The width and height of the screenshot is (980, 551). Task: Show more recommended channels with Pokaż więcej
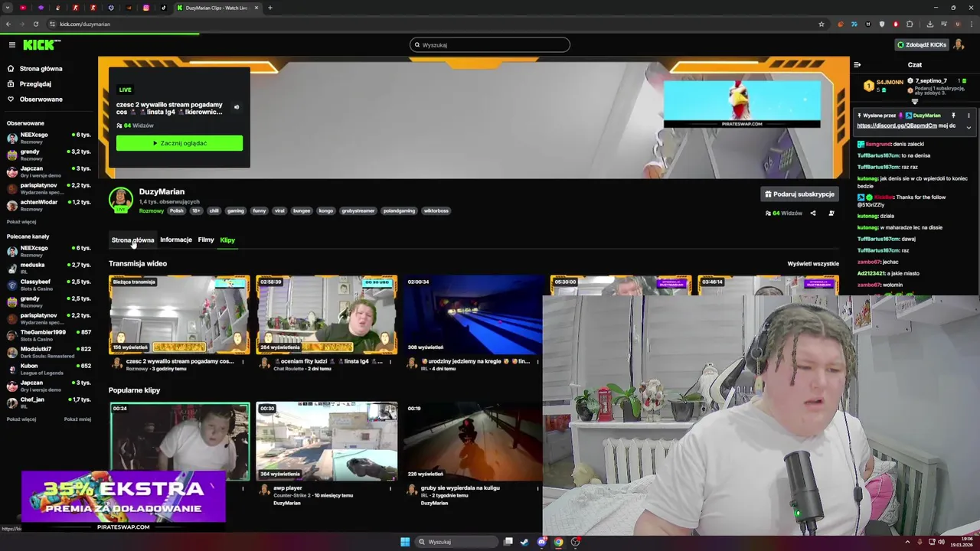[x=21, y=419]
